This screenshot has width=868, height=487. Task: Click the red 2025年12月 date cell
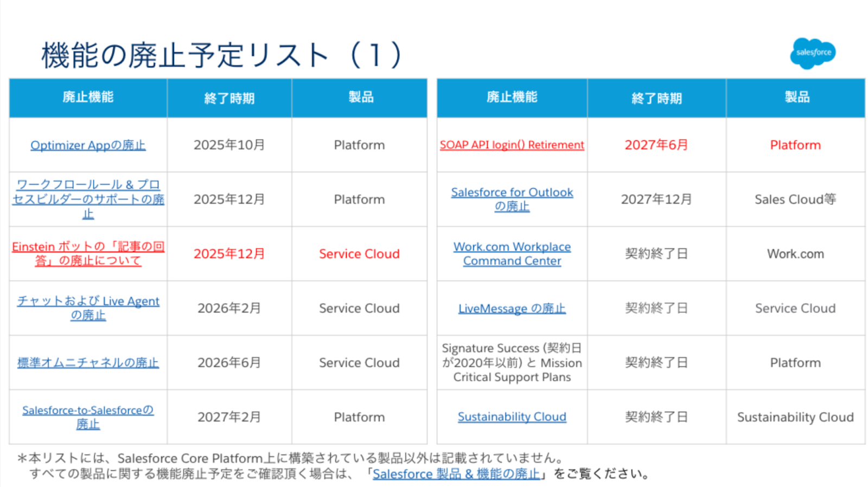pos(229,254)
